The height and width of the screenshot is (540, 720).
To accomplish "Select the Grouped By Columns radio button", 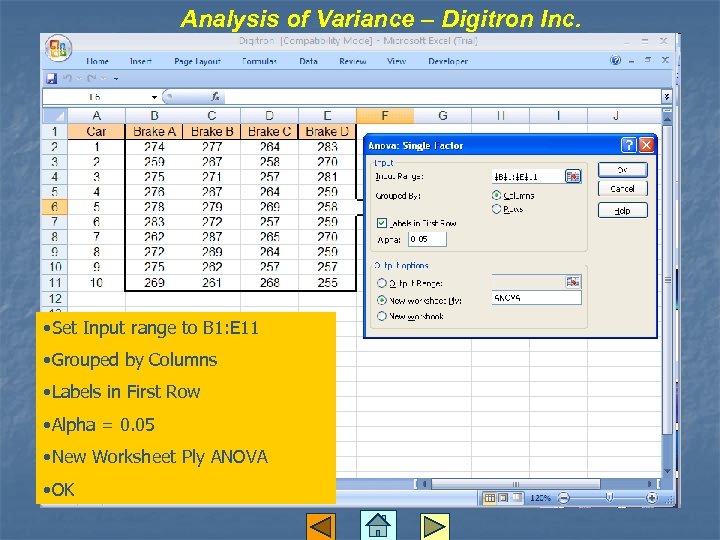I will click(496, 195).
